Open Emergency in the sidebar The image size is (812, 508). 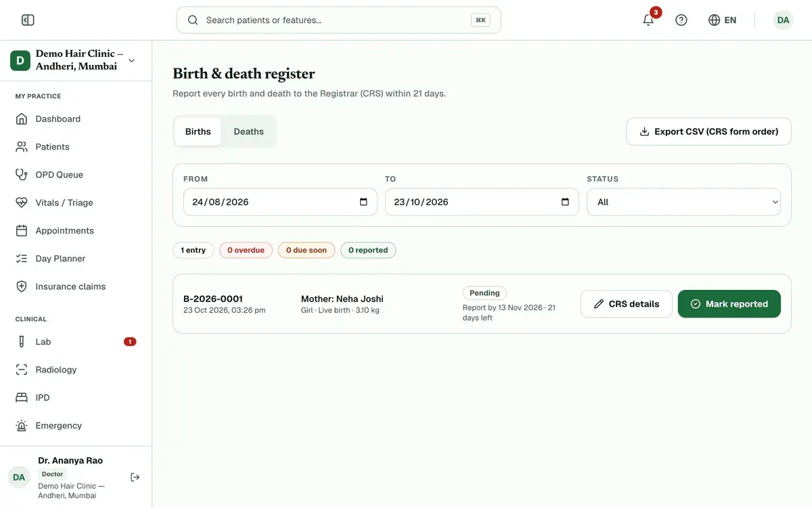76,426
